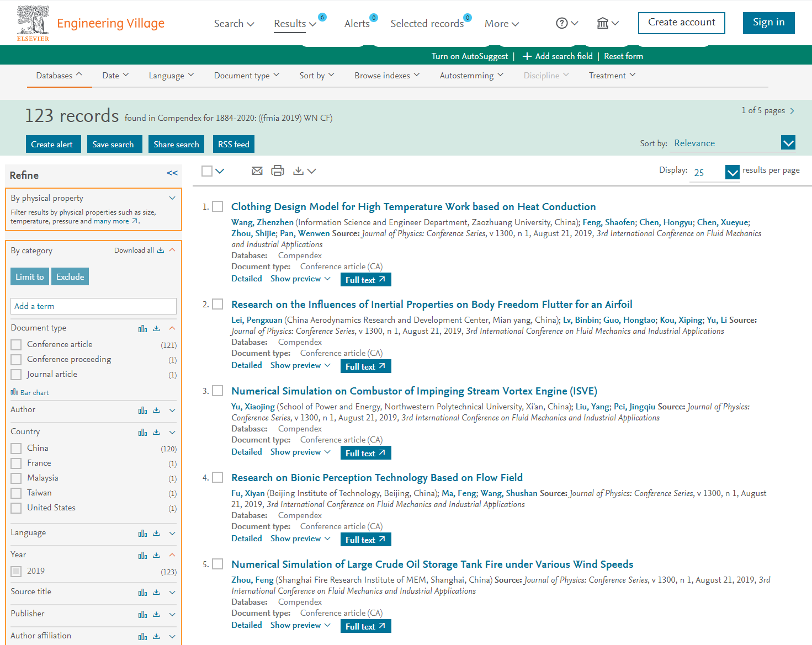Check the Journal article filter

tap(17, 375)
